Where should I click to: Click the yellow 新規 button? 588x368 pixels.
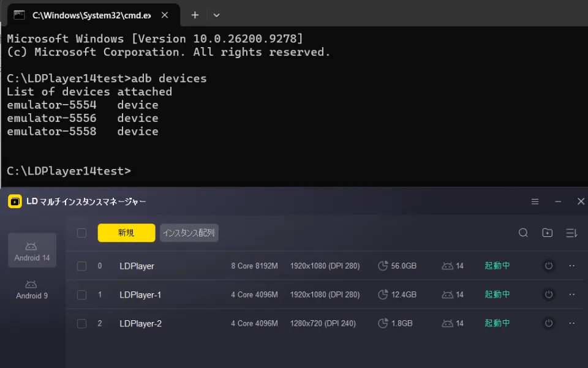click(x=126, y=233)
